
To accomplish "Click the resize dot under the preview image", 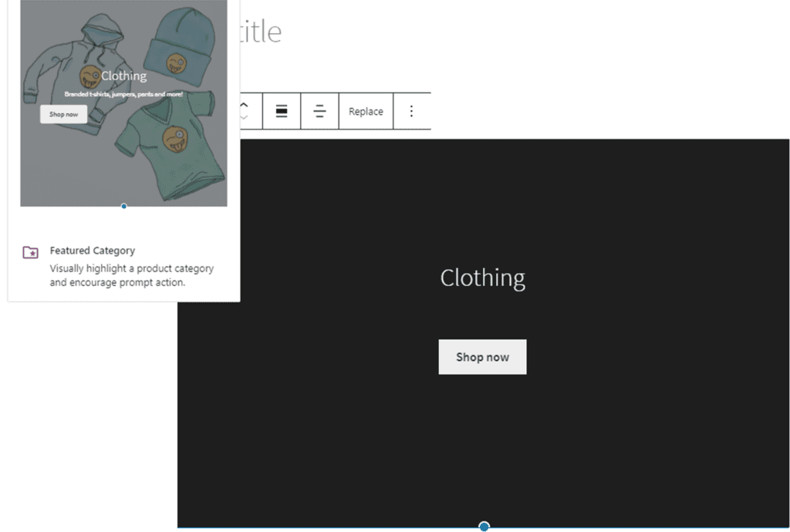I will (123, 206).
